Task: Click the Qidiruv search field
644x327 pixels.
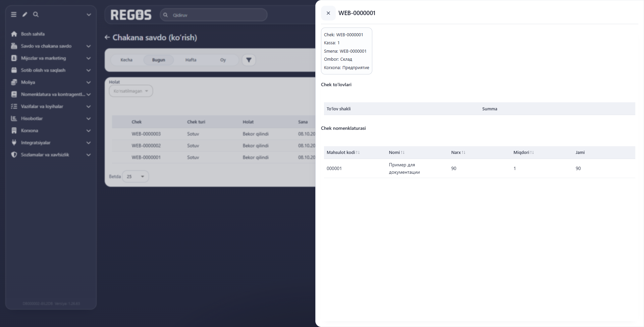Action: click(x=214, y=15)
